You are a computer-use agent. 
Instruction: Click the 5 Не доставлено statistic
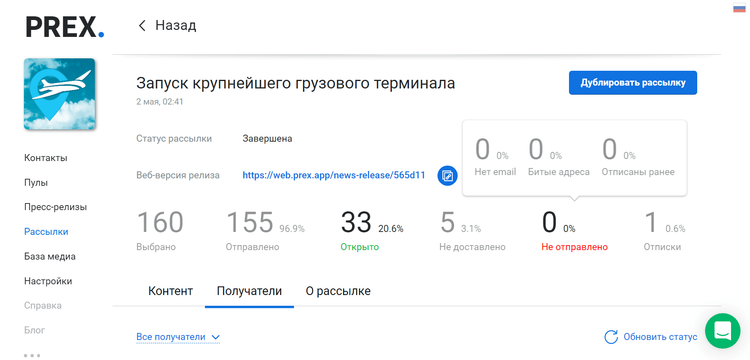pyautogui.click(x=472, y=230)
